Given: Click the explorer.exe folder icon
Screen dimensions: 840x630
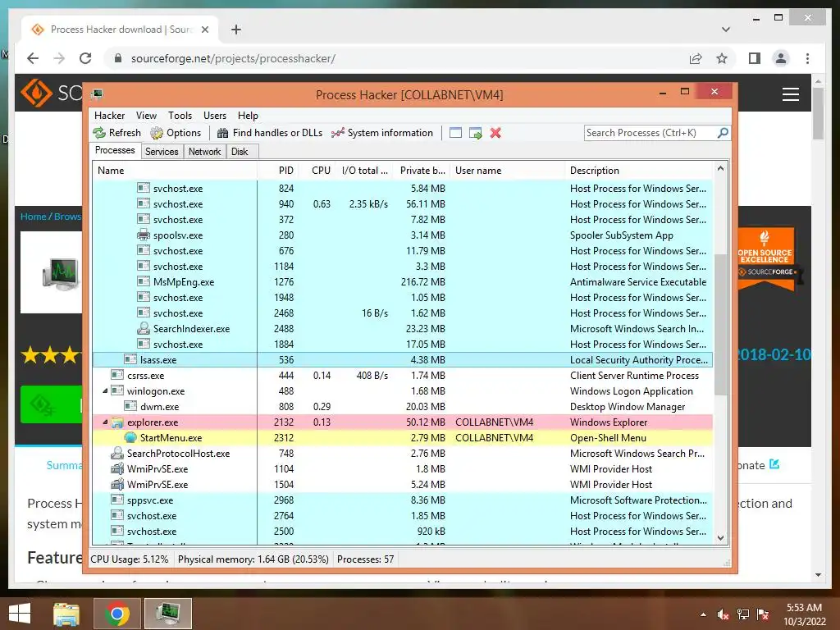Looking at the screenshot, I should (x=117, y=422).
